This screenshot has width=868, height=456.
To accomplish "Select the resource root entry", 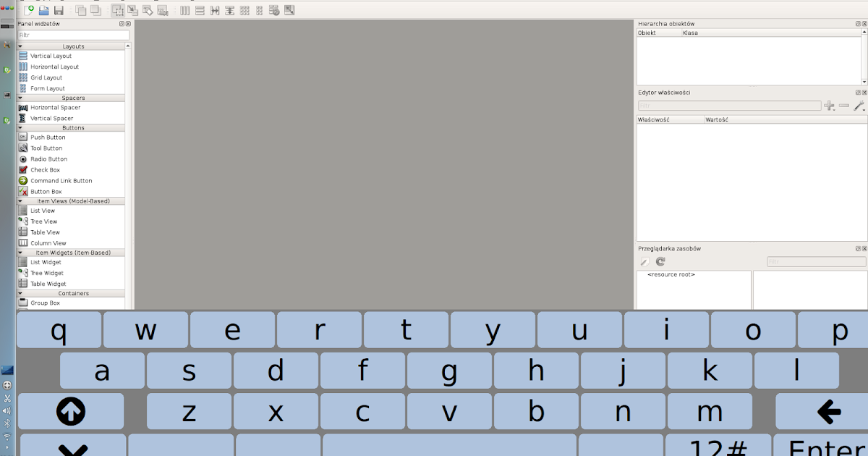I will pyautogui.click(x=671, y=274).
